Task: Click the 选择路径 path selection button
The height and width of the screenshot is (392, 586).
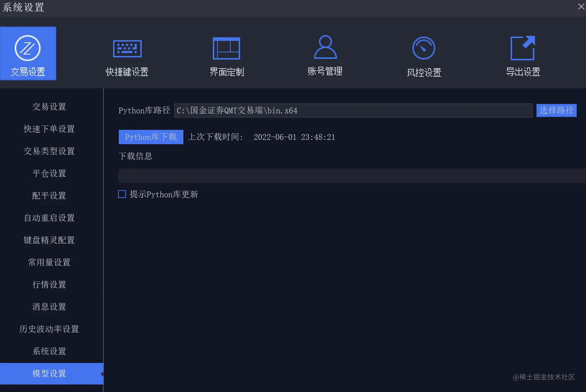Action: (x=556, y=110)
